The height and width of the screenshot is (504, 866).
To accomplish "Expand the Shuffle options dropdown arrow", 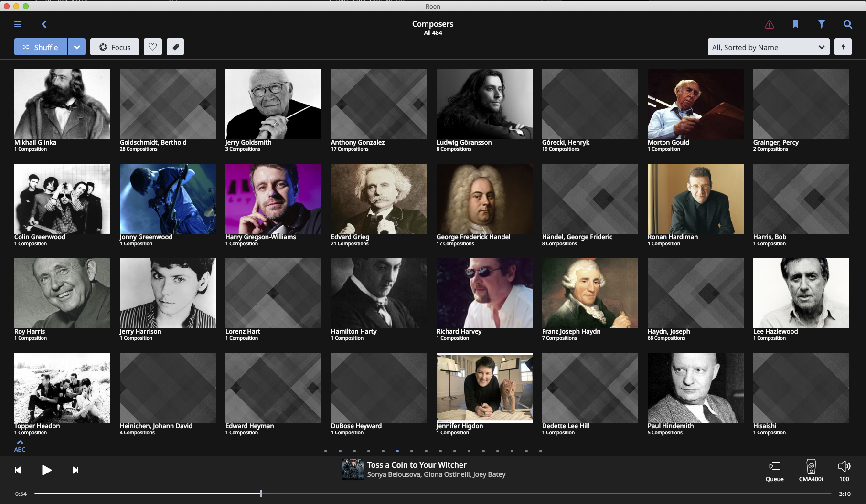I will click(77, 47).
